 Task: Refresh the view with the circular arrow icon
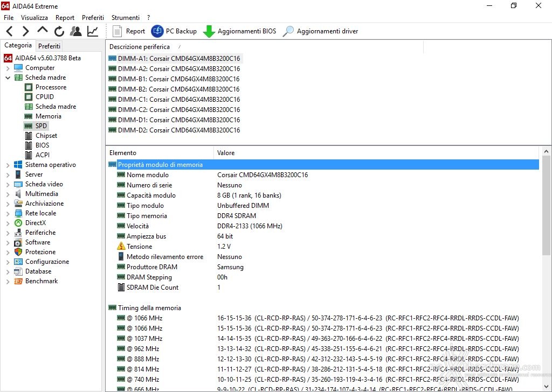coord(59,31)
